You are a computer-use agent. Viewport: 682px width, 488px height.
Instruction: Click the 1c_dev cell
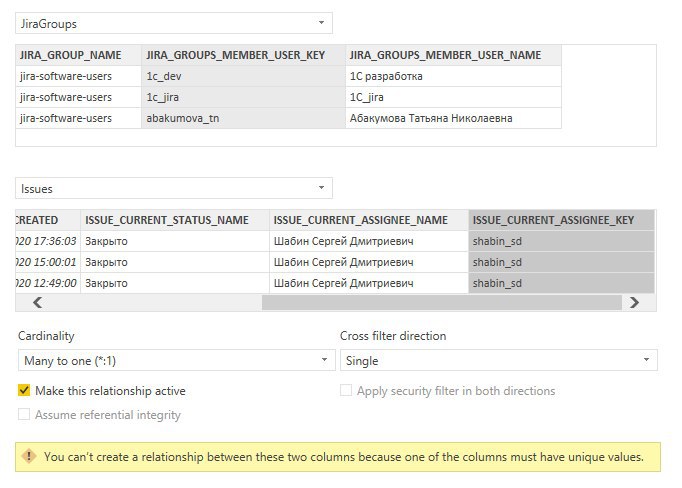[243, 76]
